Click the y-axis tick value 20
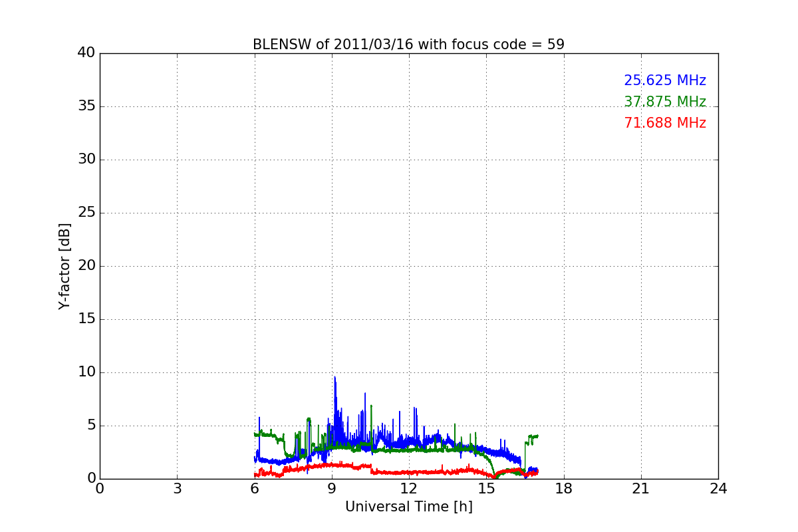 coord(86,266)
